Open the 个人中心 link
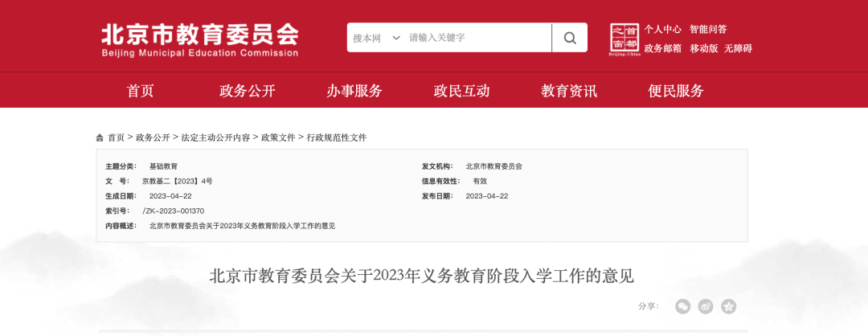868x336 pixels. 662,29
